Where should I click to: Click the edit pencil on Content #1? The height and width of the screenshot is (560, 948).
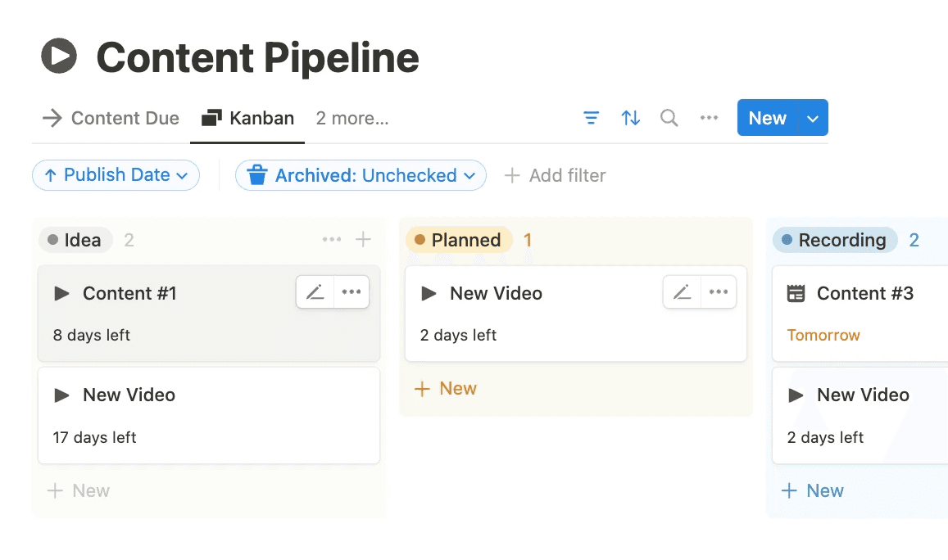coord(315,292)
